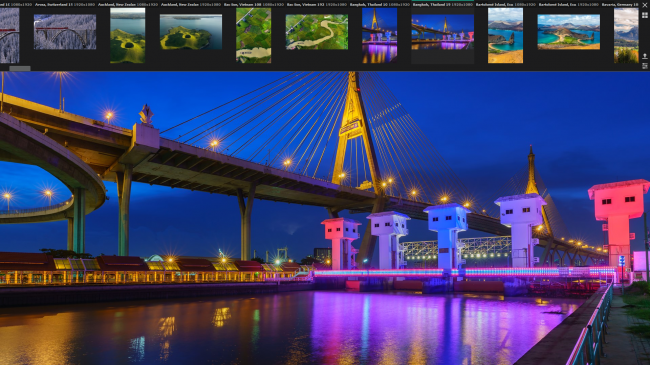
Task: Pick the highlighted Bangkok landscape thumbnail
Action: click(x=443, y=32)
